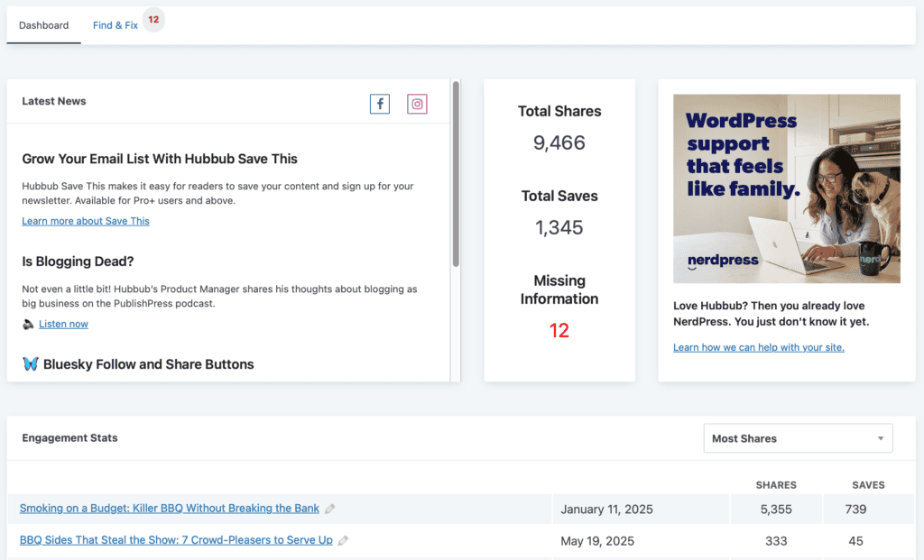The width and height of the screenshot is (924, 560).
Task: Click the speaker icon next to Listen now
Action: click(28, 325)
